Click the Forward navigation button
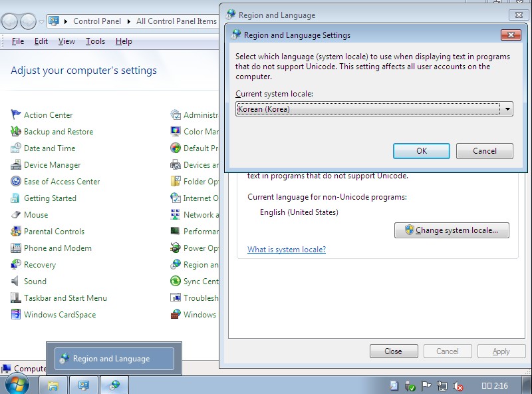 [x=28, y=21]
